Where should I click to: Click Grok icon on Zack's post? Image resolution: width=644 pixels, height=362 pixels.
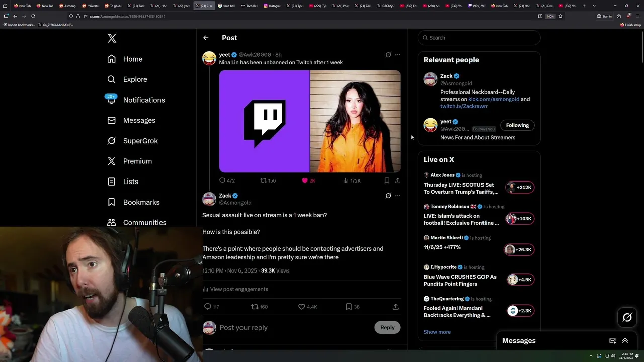tap(388, 196)
